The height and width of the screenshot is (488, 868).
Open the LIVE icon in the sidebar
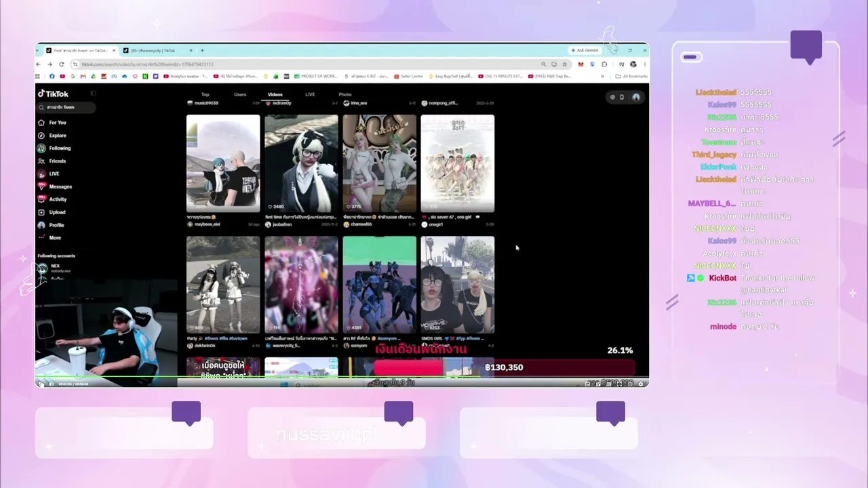click(x=41, y=174)
